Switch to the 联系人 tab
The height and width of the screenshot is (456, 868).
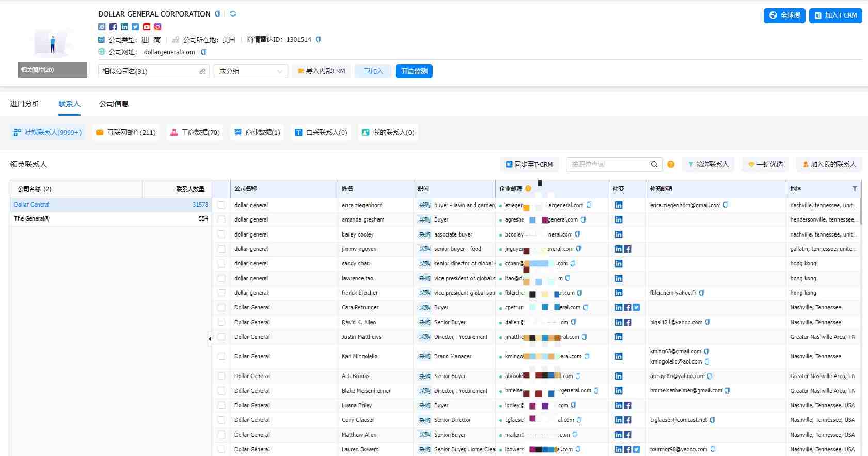69,104
